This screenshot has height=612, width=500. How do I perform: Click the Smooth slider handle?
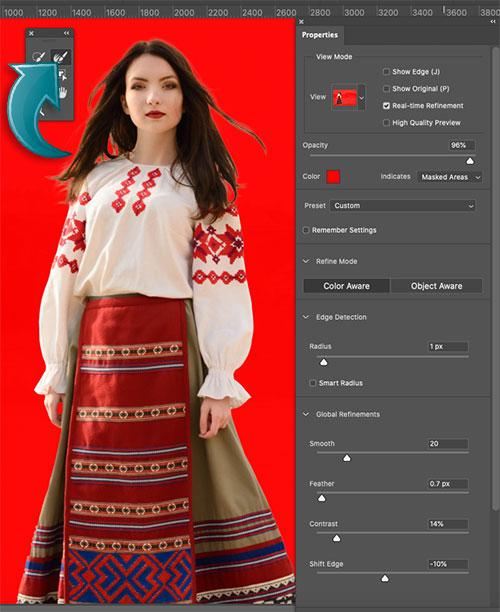click(347, 458)
